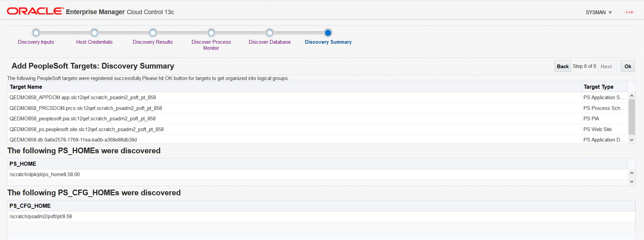Open the red dots overflow menu
Viewport: 644px width, 240px height.
[629, 12]
